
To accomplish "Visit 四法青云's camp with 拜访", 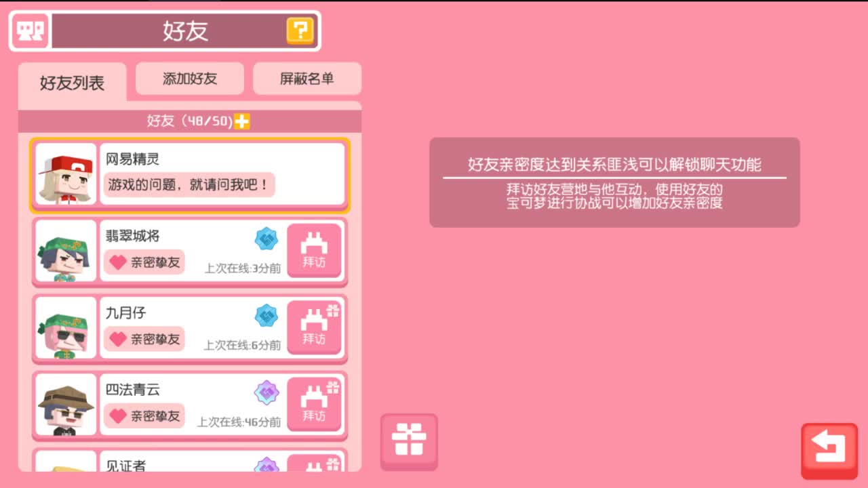I will point(314,404).
